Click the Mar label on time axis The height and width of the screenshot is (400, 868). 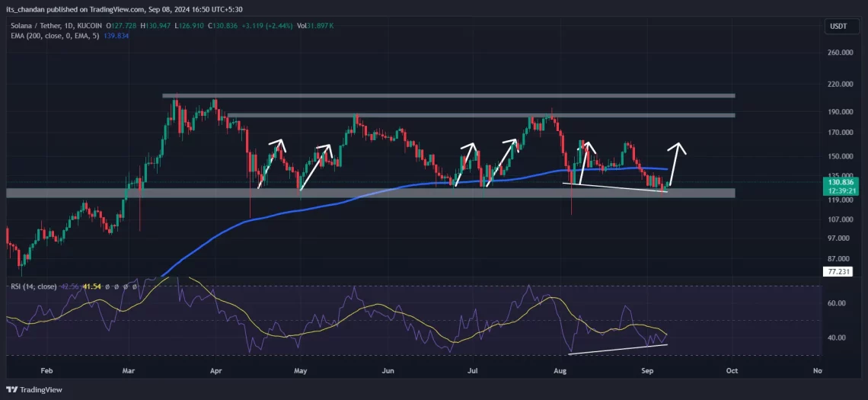click(x=129, y=370)
